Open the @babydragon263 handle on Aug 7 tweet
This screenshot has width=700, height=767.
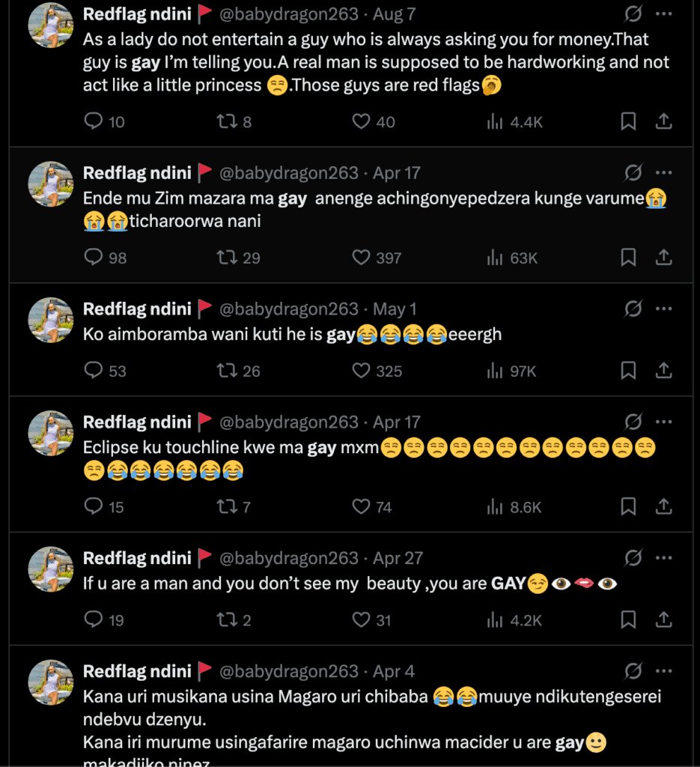click(288, 14)
